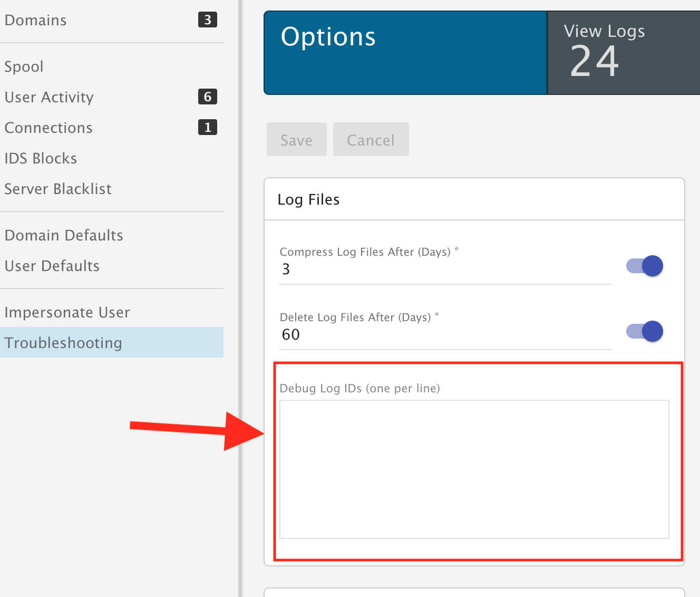Switch to the View Logs tab
Image resolution: width=700 pixels, height=597 pixels.
(624, 53)
